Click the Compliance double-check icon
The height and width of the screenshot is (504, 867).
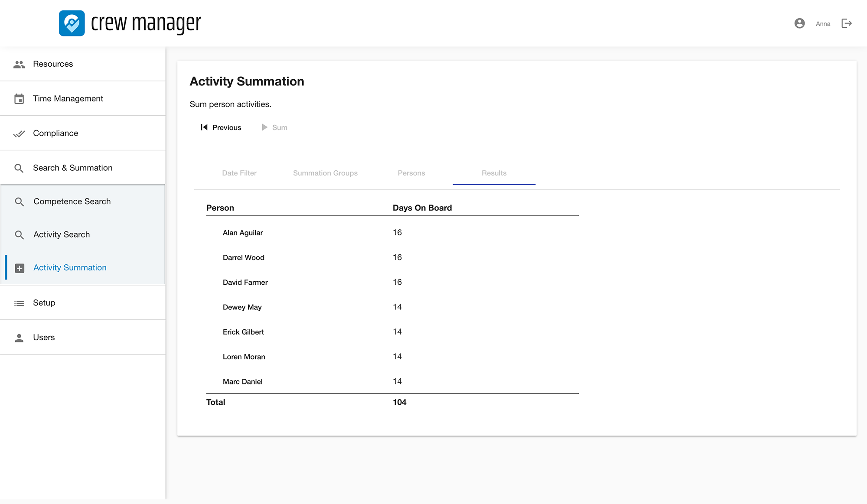[x=19, y=133]
